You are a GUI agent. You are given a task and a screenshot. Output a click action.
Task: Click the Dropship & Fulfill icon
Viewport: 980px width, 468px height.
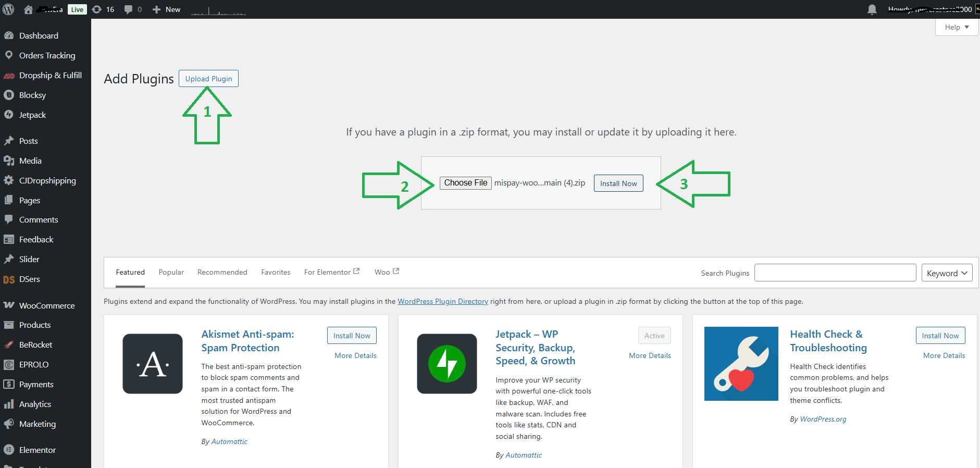(9, 76)
